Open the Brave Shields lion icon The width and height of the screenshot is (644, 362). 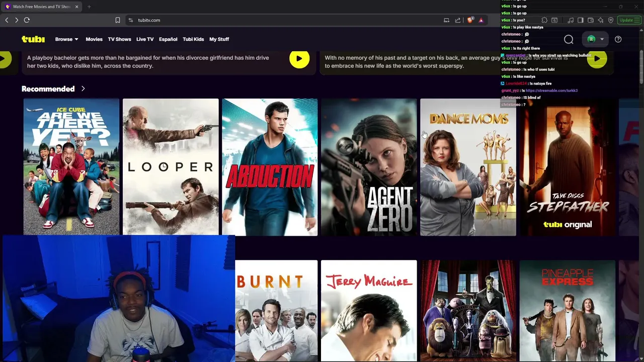470,20
